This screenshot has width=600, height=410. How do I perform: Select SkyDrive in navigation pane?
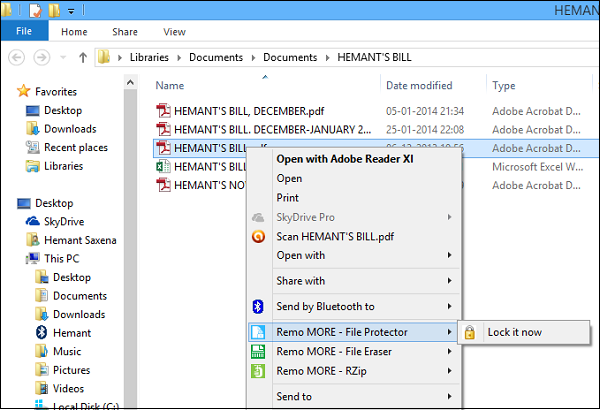[x=64, y=222]
